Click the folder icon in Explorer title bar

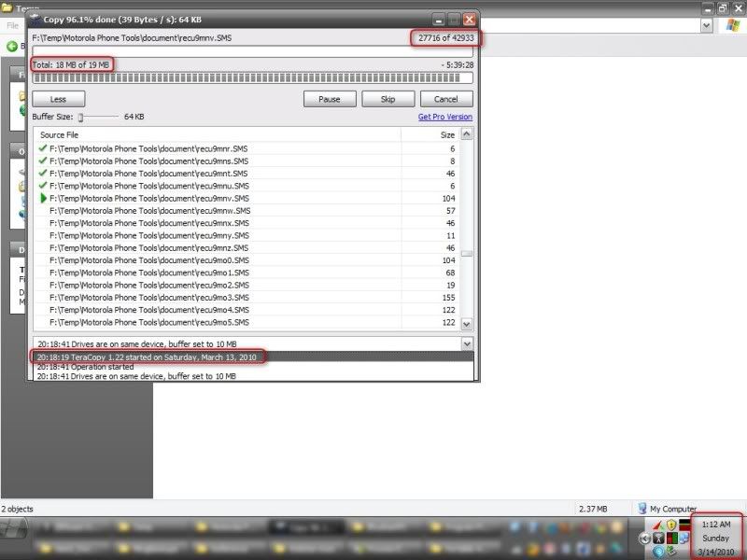[x=7, y=8]
